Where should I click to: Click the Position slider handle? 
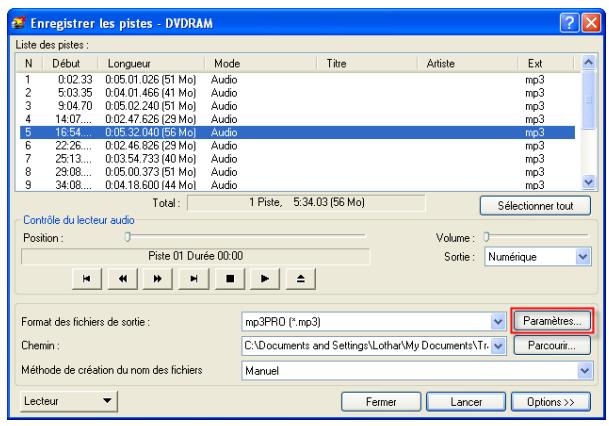tap(127, 236)
